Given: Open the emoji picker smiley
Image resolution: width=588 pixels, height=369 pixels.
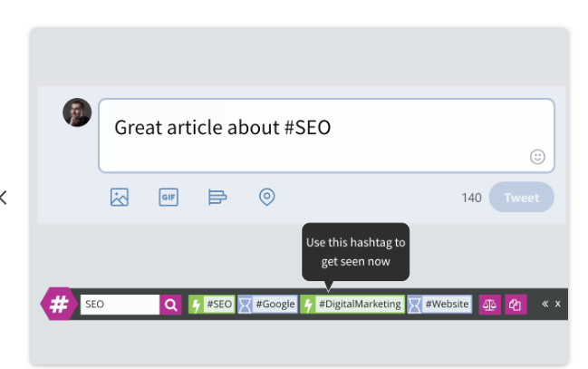Looking at the screenshot, I should pos(537,157).
